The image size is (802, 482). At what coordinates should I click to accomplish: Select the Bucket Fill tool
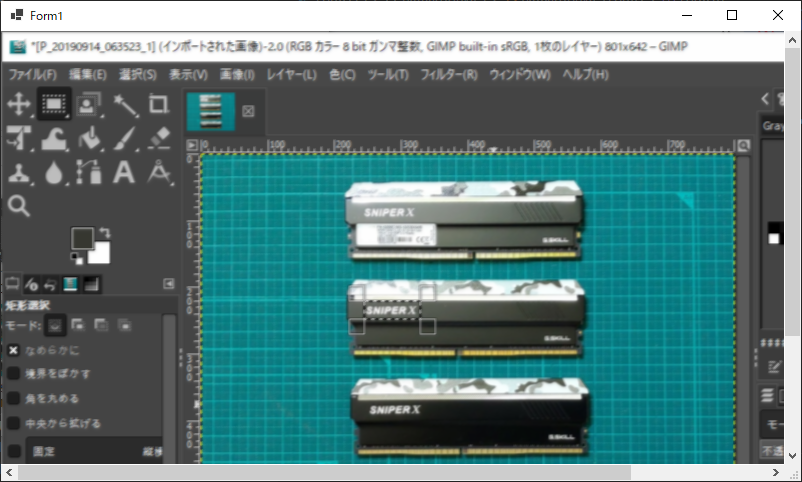click(x=89, y=139)
